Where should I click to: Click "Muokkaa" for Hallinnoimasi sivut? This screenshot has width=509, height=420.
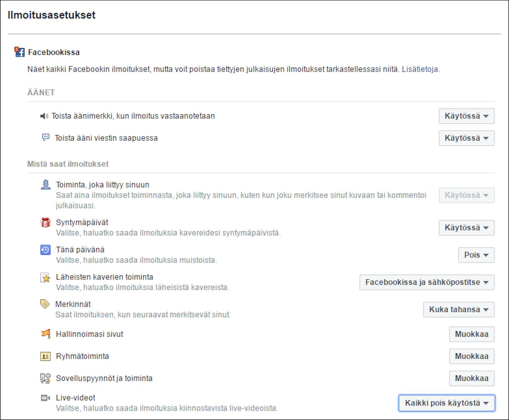471,334
